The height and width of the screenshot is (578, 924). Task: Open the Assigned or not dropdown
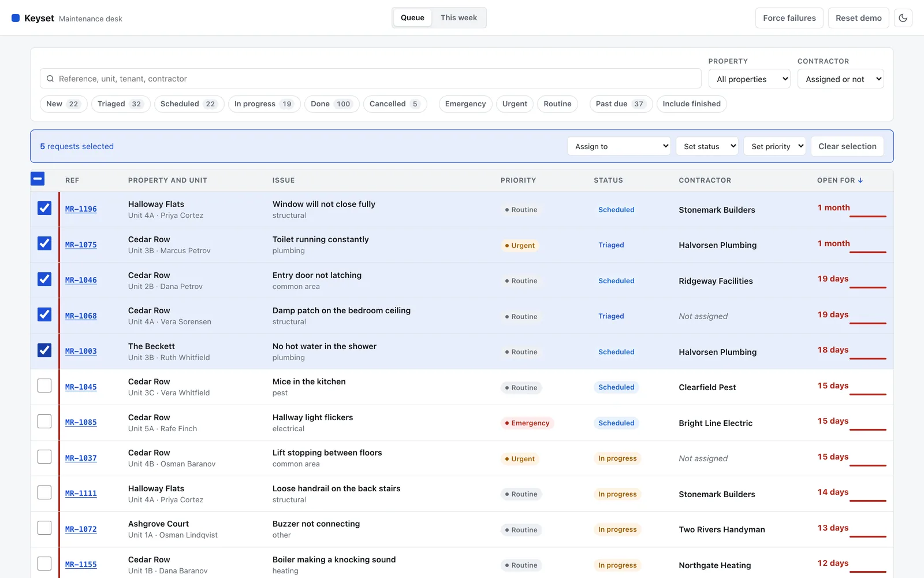point(840,79)
